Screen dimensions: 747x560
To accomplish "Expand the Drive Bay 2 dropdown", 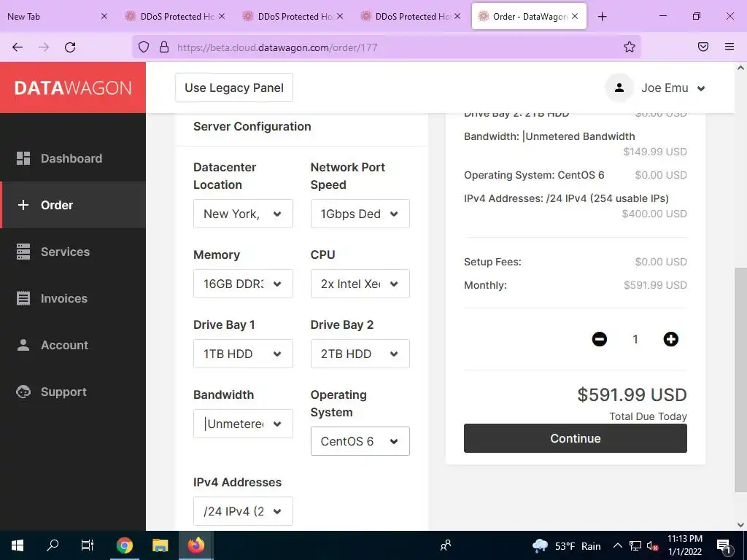I will 360,354.
